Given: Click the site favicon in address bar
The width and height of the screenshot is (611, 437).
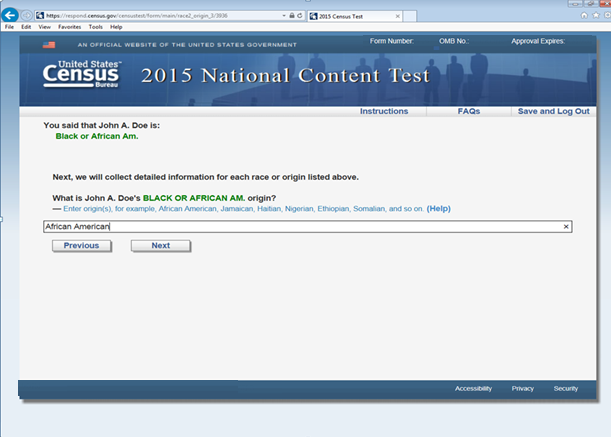Looking at the screenshot, I should (x=40, y=16).
